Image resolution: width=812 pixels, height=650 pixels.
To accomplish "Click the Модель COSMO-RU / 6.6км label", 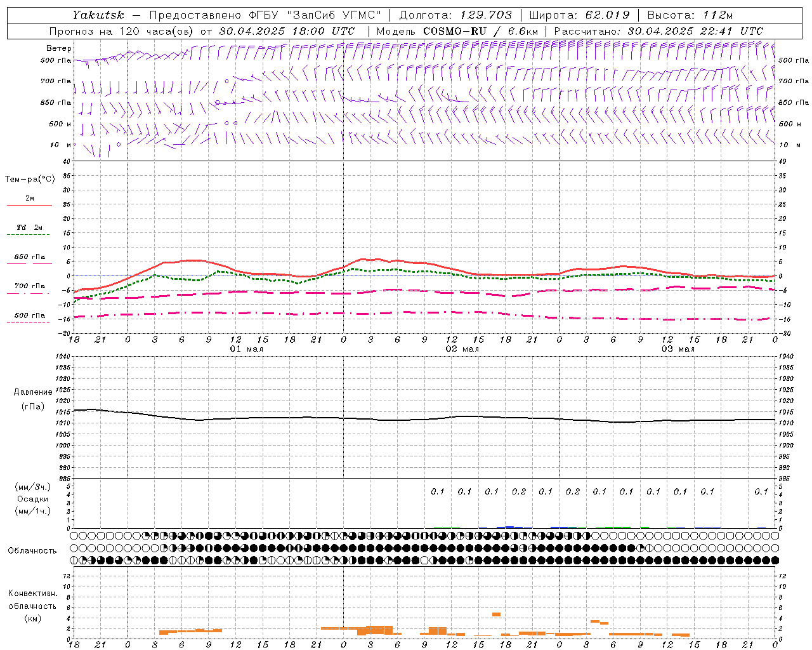I will pyautogui.click(x=457, y=31).
